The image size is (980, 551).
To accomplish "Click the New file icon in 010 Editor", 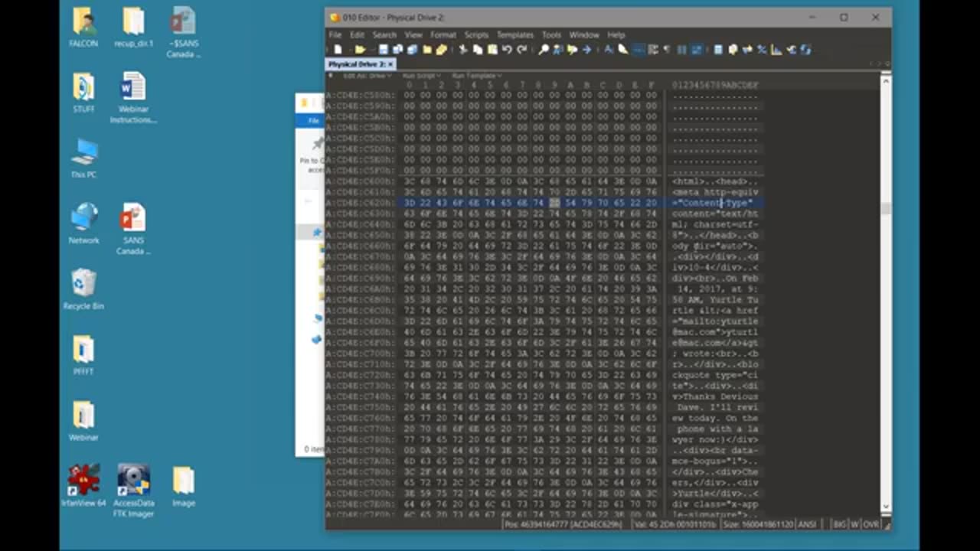I will 338,50.
